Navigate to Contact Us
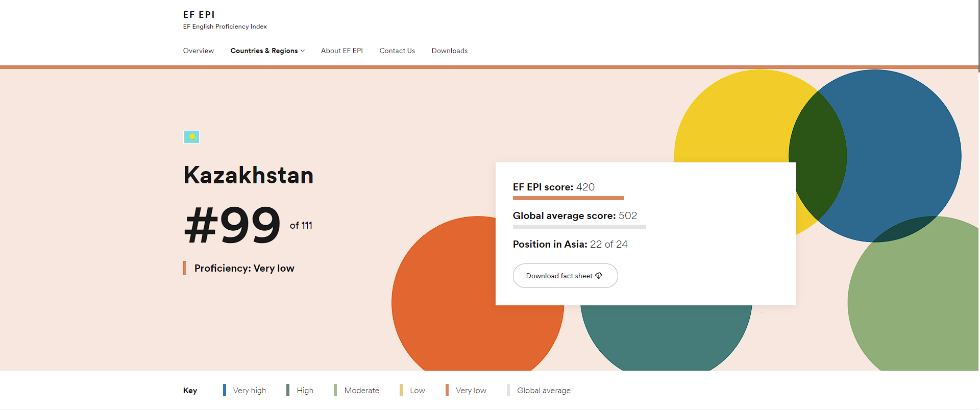 pos(397,51)
